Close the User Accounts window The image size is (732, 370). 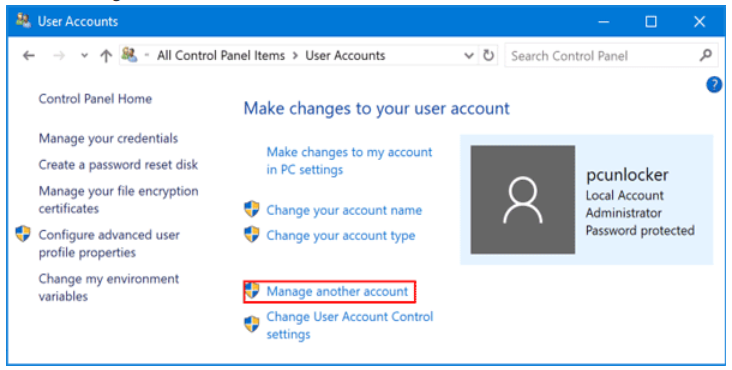pyautogui.click(x=699, y=21)
